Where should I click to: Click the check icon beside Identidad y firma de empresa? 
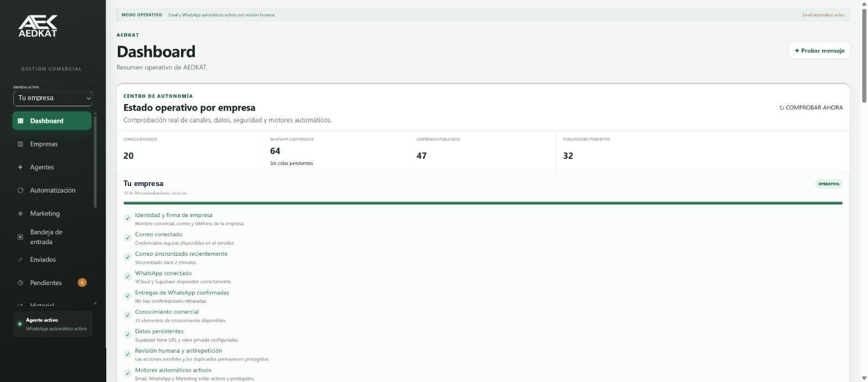coord(127,218)
